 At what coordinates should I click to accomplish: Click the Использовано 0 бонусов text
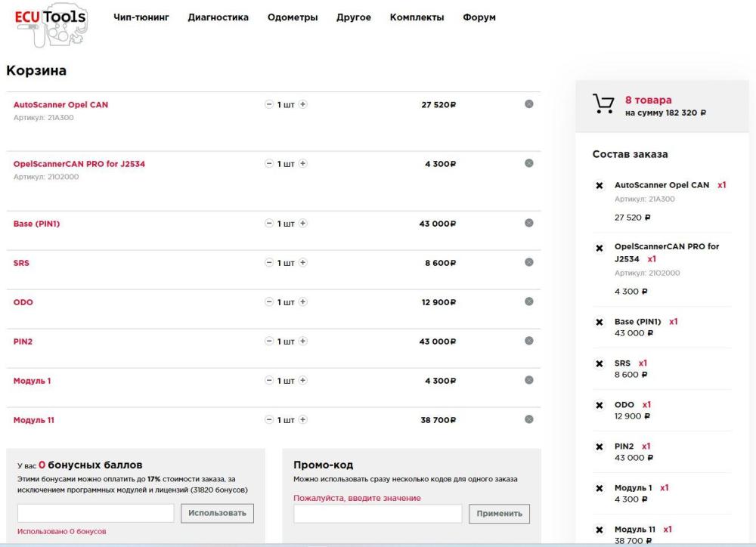pos(62,531)
